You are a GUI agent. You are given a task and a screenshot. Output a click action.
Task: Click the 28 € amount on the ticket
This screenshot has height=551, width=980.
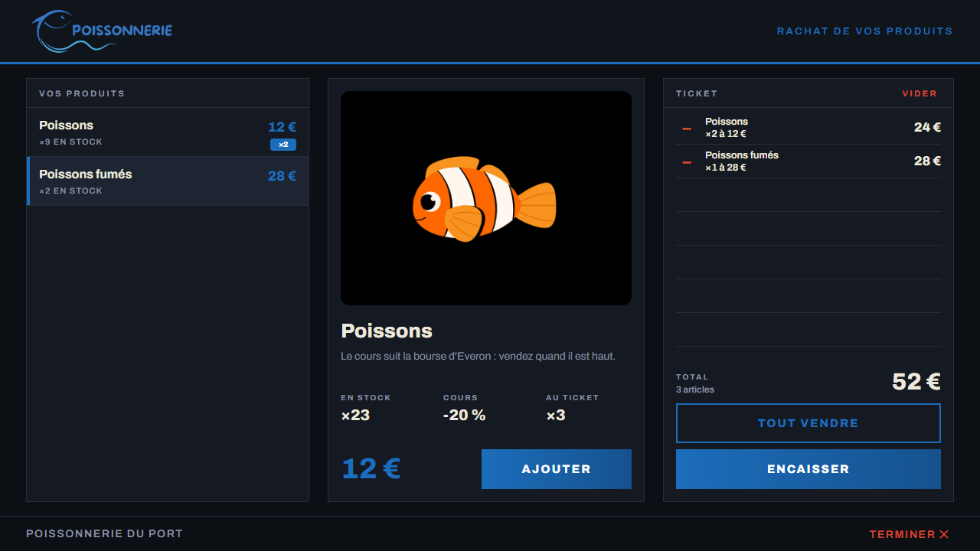(x=927, y=161)
